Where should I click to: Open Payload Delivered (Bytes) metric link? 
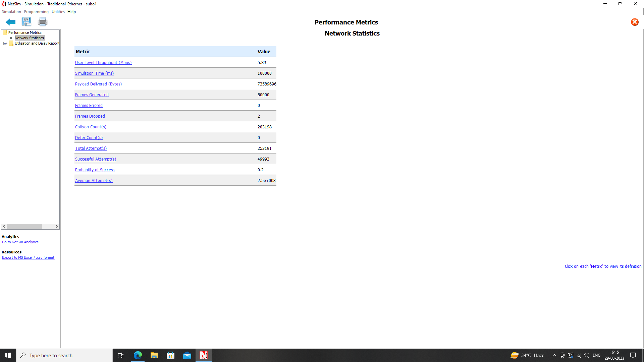pyautogui.click(x=99, y=84)
